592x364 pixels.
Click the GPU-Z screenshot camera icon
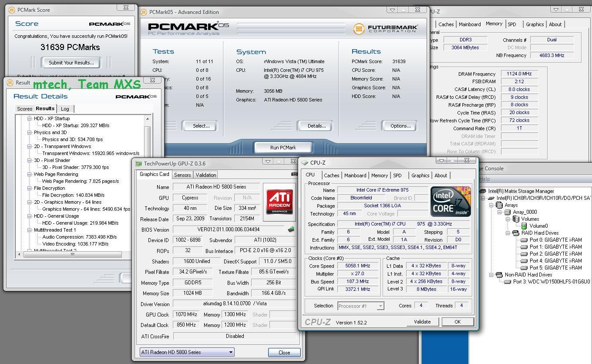pos(295,174)
